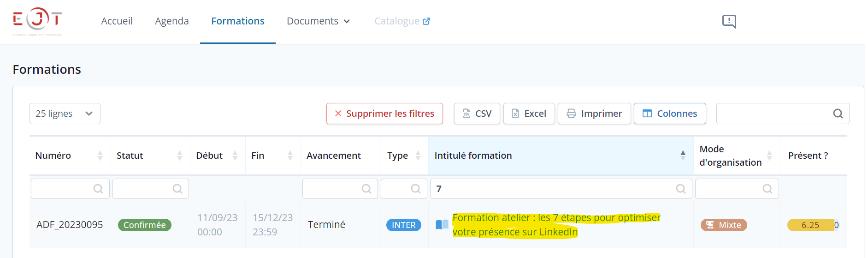Click the EJT logo
Screen dimensions: 868x258
pyautogui.click(x=37, y=21)
